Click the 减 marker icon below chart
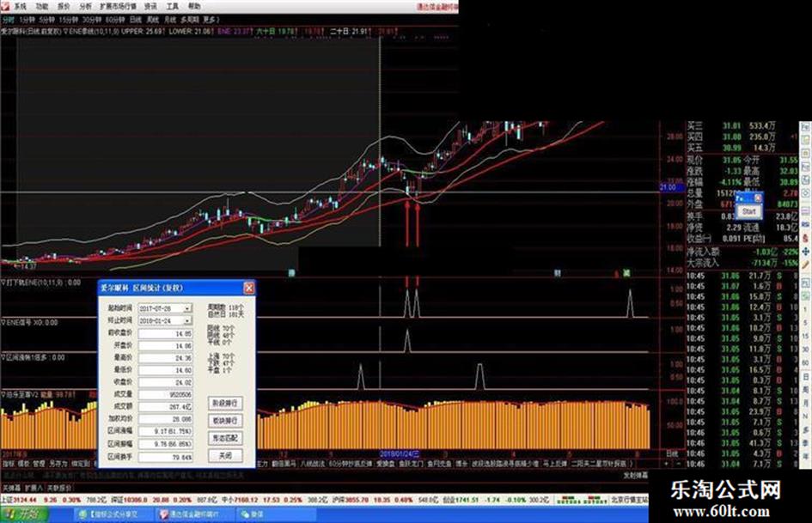The width and height of the screenshot is (812, 523). pyautogui.click(x=626, y=273)
